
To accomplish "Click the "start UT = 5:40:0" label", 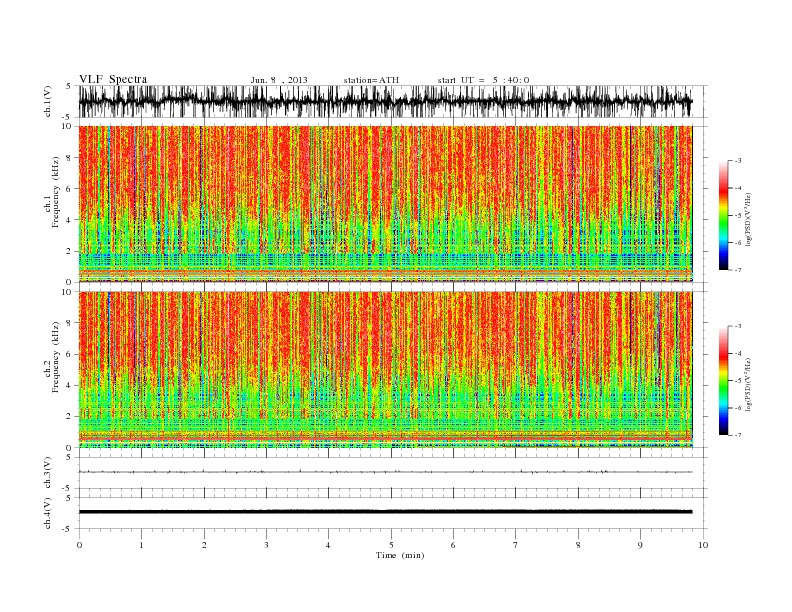I will (x=483, y=80).
